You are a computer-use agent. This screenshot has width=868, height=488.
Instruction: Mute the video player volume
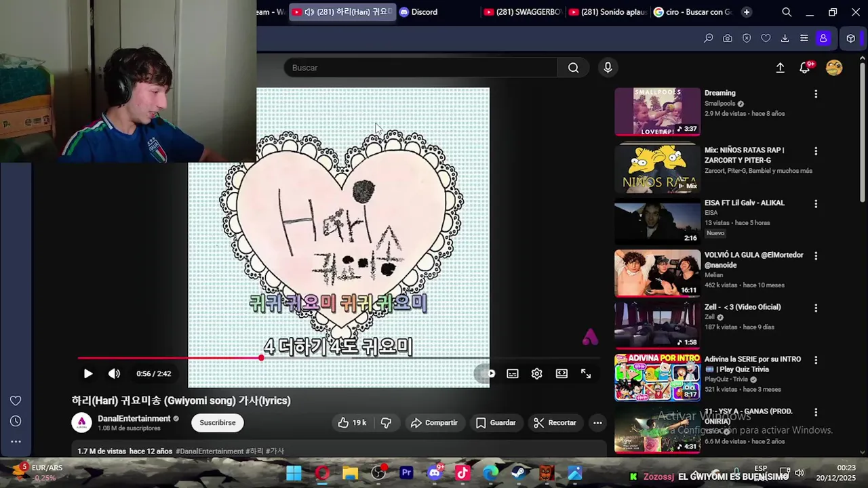114,373
